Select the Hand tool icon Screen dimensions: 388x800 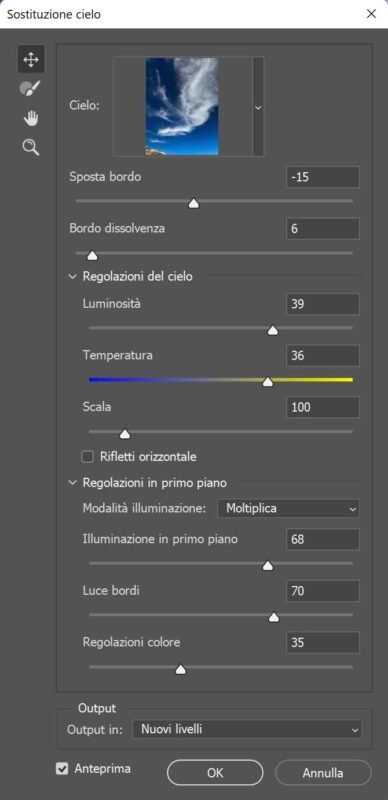tap(31, 119)
